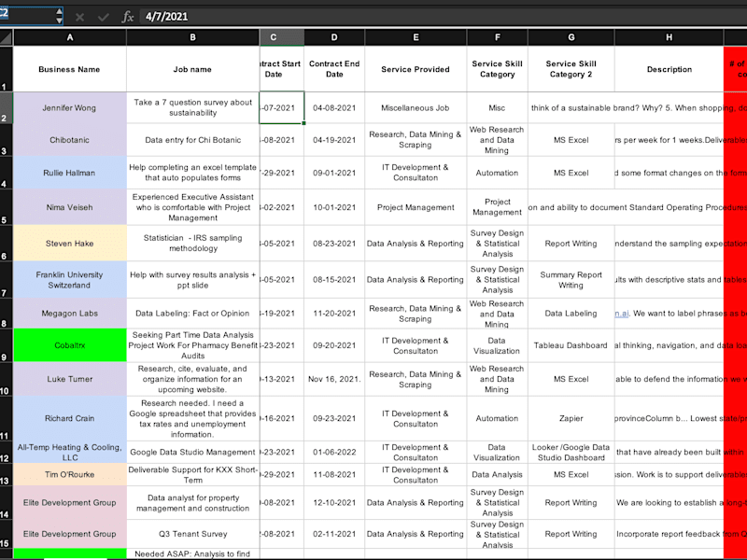
Task: Select the Tableau Dashboard cell
Action: point(571,345)
